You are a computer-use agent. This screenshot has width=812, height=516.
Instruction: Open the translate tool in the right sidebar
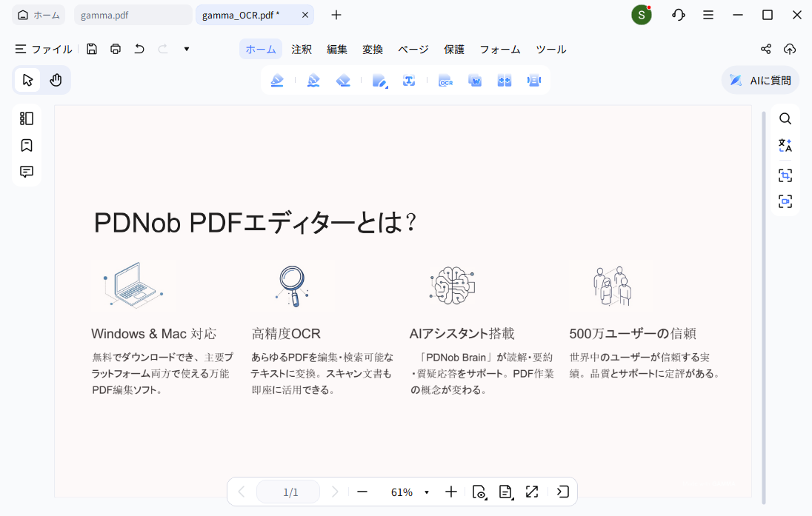(785, 145)
